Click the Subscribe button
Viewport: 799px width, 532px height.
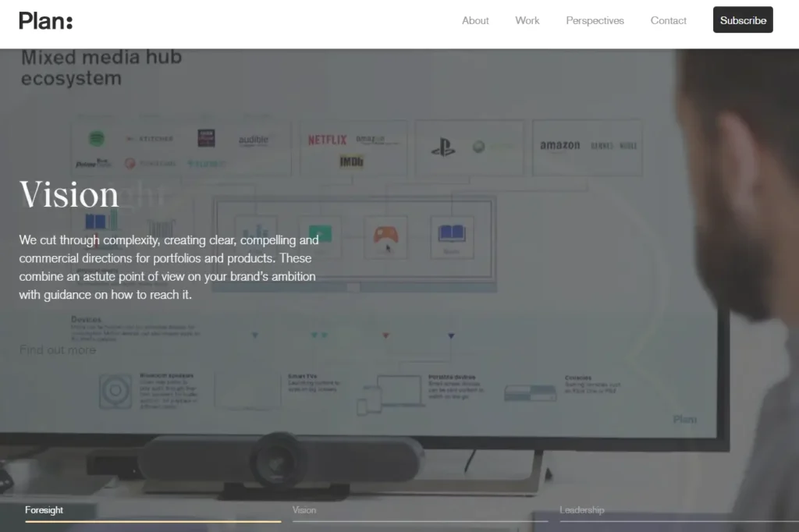pos(743,20)
